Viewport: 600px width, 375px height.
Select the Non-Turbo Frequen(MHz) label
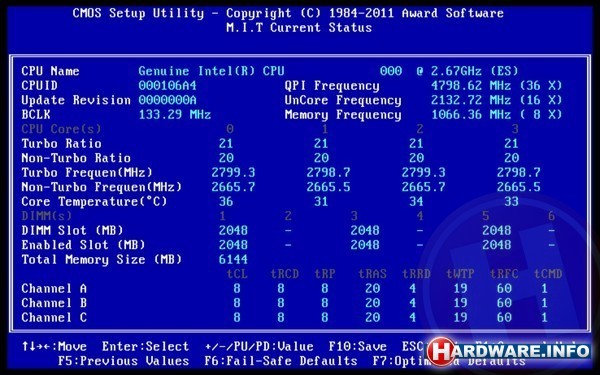(101, 187)
